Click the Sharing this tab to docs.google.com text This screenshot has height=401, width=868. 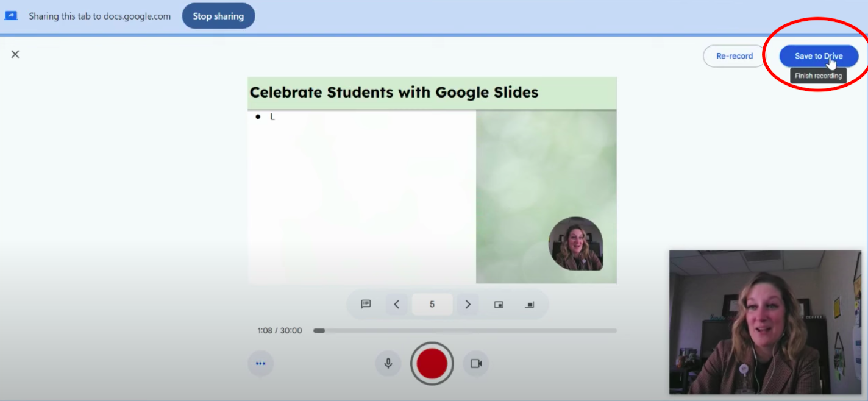[x=100, y=16]
